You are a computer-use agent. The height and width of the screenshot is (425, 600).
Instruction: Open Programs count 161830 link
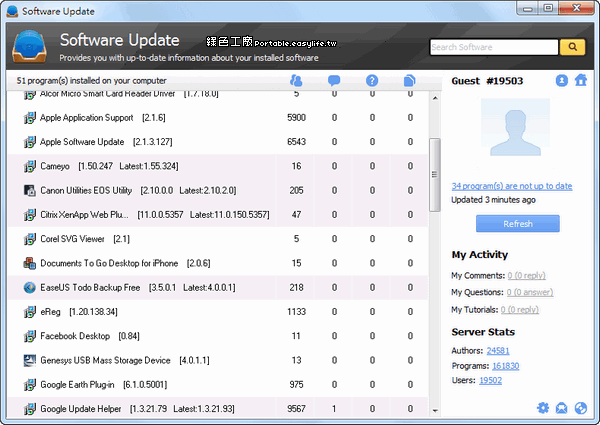(x=505, y=366)
